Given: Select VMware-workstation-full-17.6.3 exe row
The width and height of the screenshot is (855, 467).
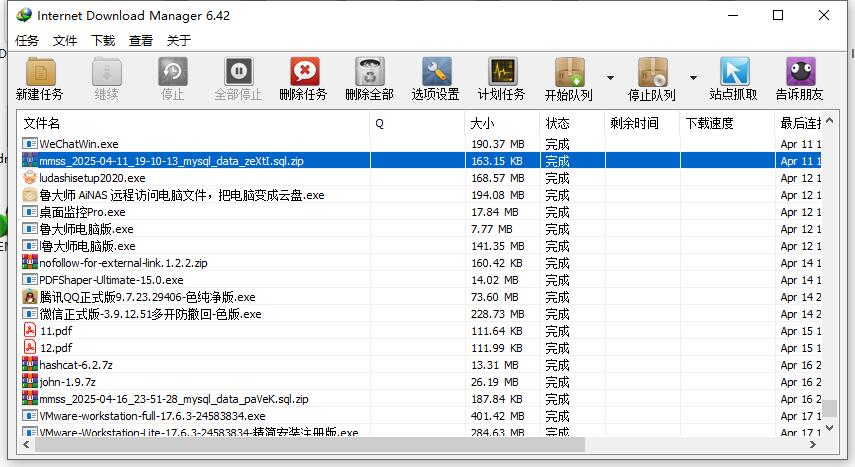Looking at the screenshot, I should coord(421,416).
